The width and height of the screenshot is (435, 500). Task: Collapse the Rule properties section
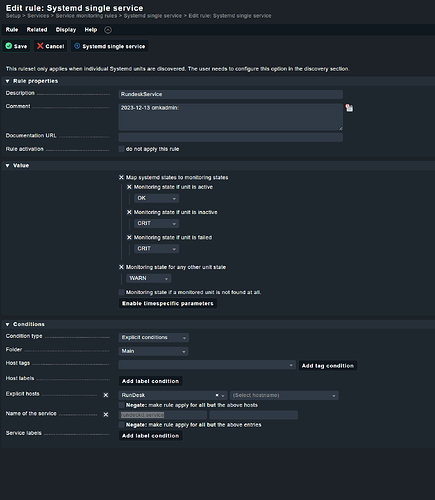click(x=8, y=81)
